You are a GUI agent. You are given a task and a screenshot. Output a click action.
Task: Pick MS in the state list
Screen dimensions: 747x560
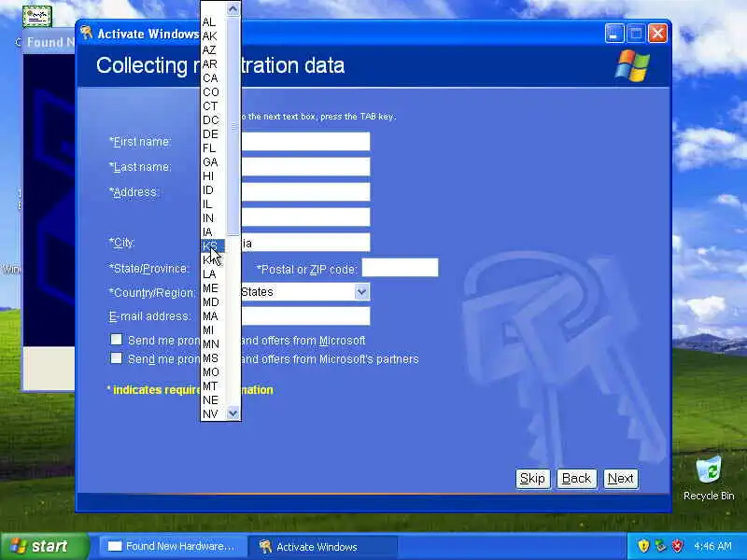(x=213, y=358)
